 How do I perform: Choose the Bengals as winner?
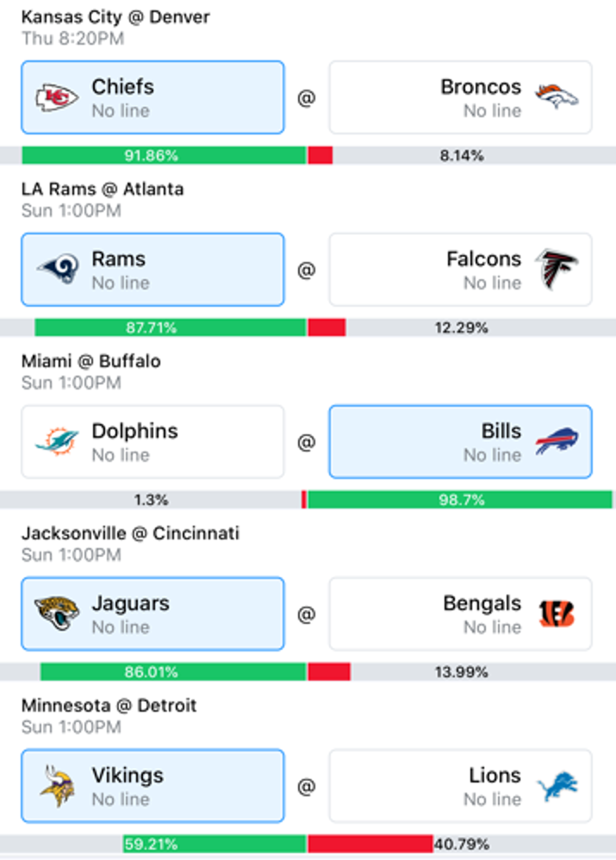click(x=460, y=614)
